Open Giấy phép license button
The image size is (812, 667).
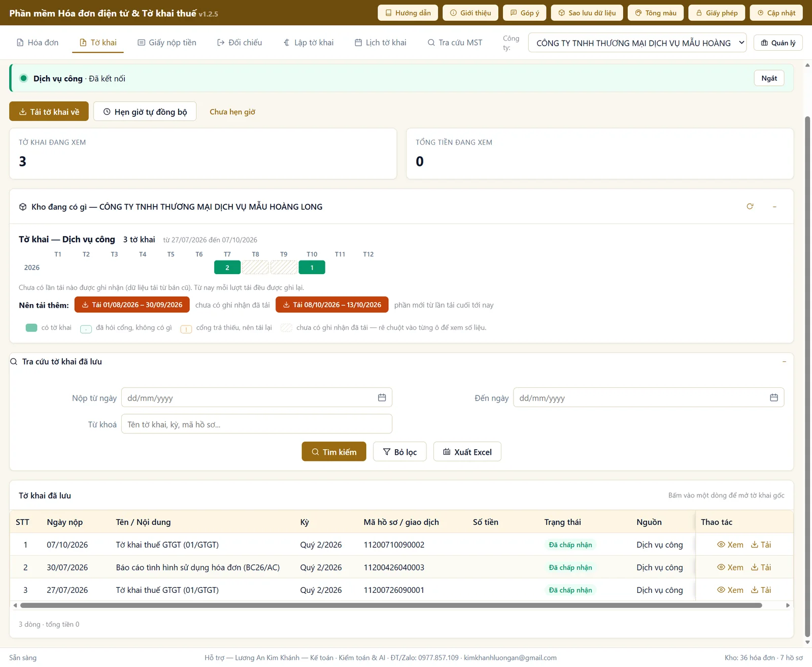tap(717, 13)
